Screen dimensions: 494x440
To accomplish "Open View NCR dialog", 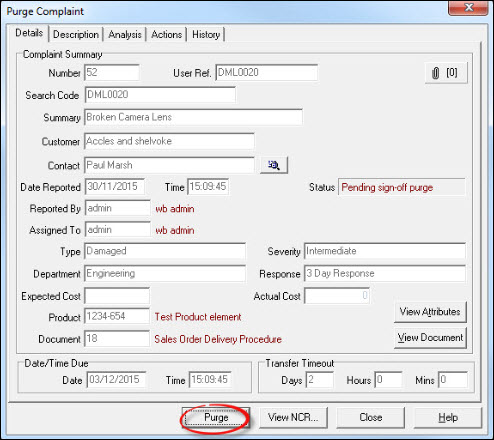I will click(x=293, y=417).
